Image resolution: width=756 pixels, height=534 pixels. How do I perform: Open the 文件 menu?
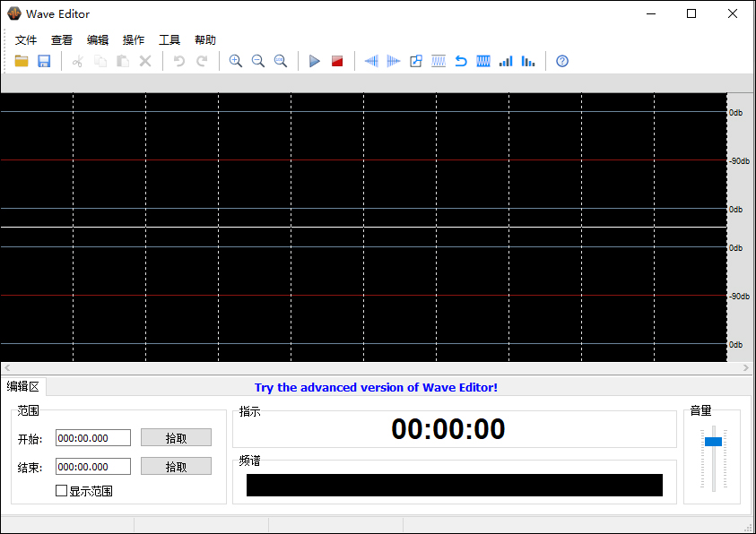coord(26,39)
